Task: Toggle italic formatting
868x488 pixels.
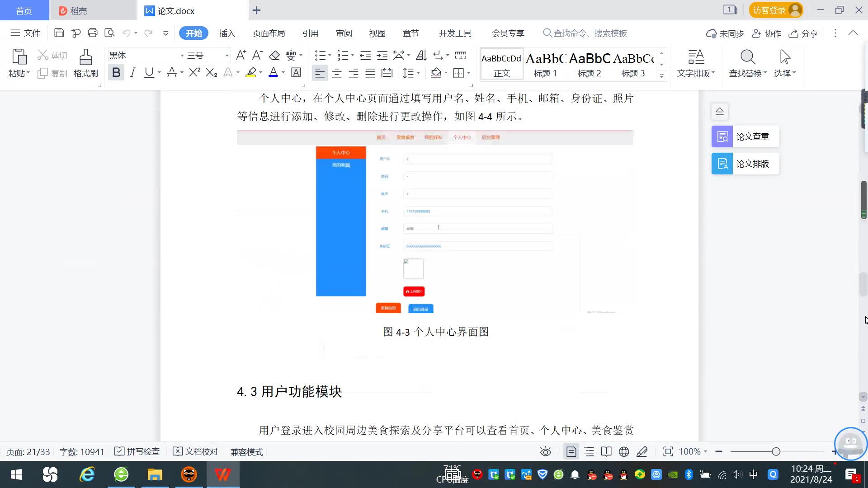Action: point(132,73)
